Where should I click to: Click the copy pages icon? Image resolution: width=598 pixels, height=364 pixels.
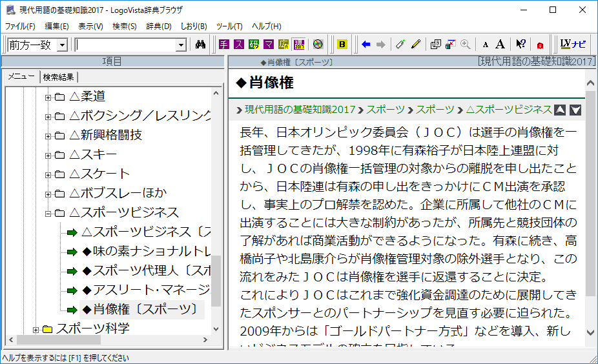435,45
